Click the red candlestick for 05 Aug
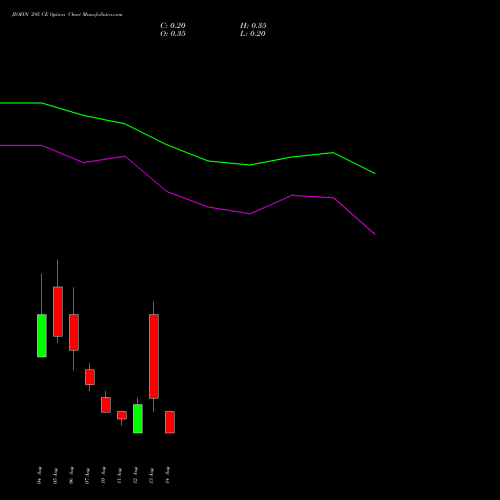This screenshot has width=500, height=500. click(58, 312)
